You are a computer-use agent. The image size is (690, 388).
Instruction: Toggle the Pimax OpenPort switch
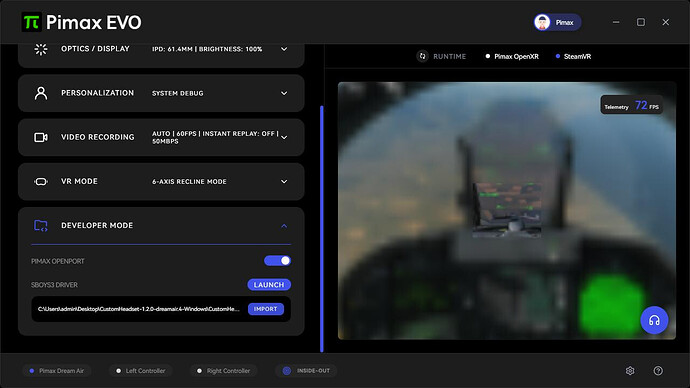click(277, 261)
